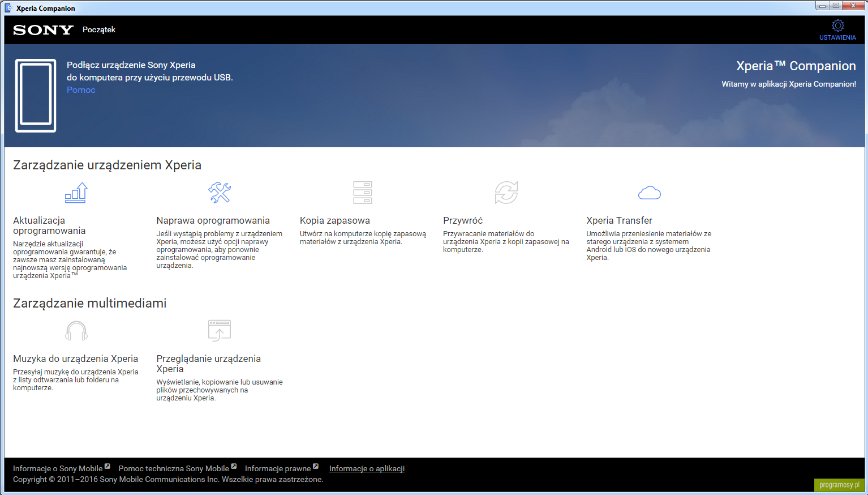Image resolution: width=868 pixels, height=495 pixels.
Task: Click the copyright notice text
Action: pyautogui.click(x=168, y=479)
